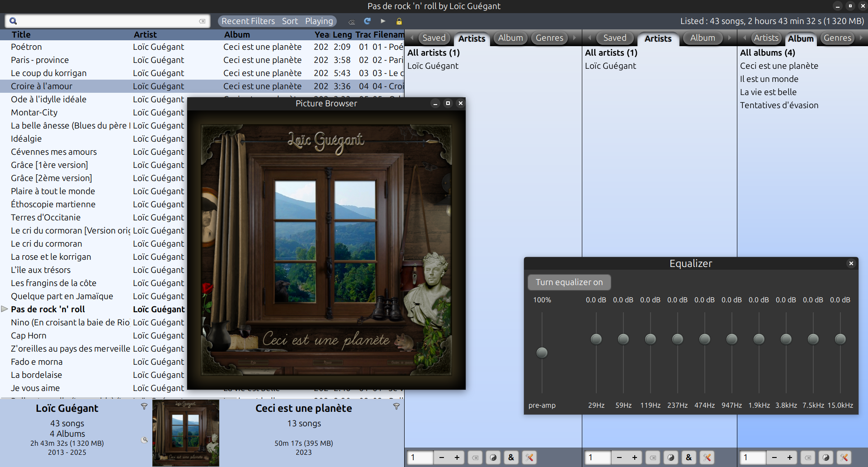This screenshot has width=868, height=467.
Task: Click the magnifier icon in the search box
Action: click(x=13, y=21)
